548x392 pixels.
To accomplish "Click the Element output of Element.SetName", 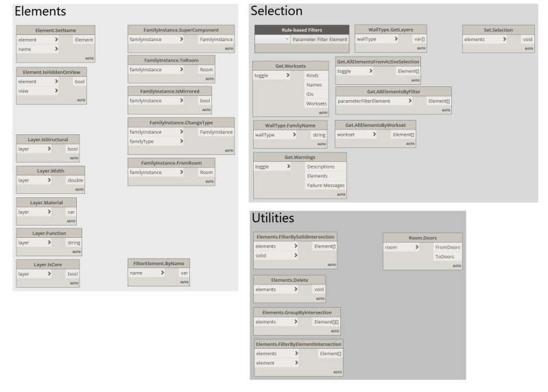I will [x=84, y=40].
